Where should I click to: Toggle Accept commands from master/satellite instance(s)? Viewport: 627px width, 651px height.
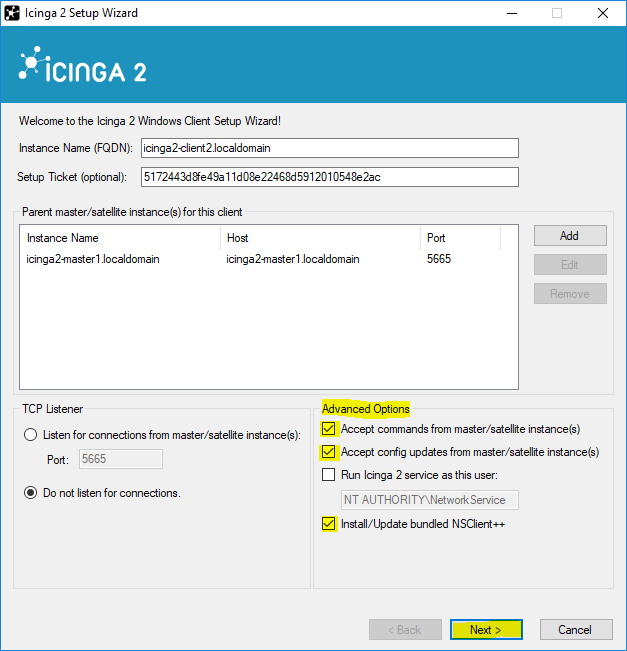328,428
